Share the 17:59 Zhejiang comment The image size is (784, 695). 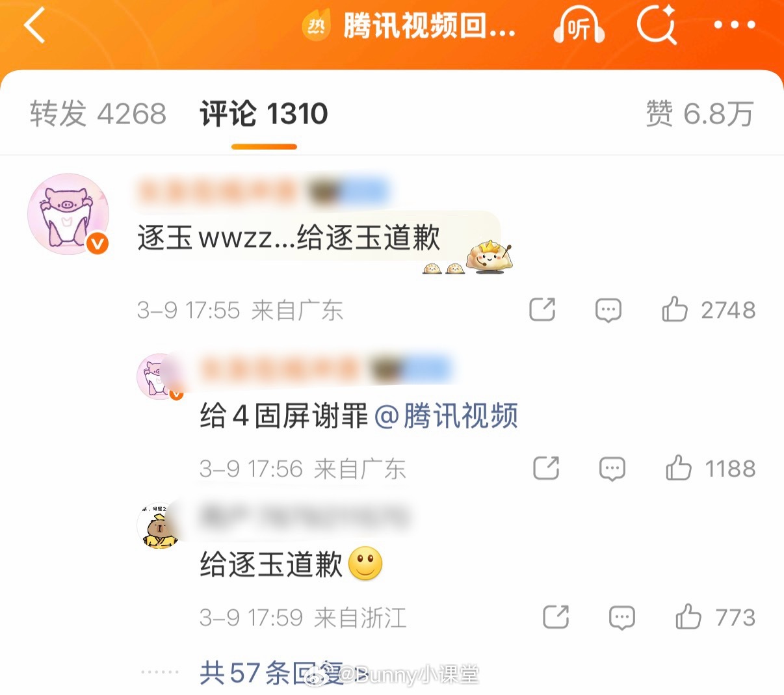pyautogui.click(x=556, y=616)
